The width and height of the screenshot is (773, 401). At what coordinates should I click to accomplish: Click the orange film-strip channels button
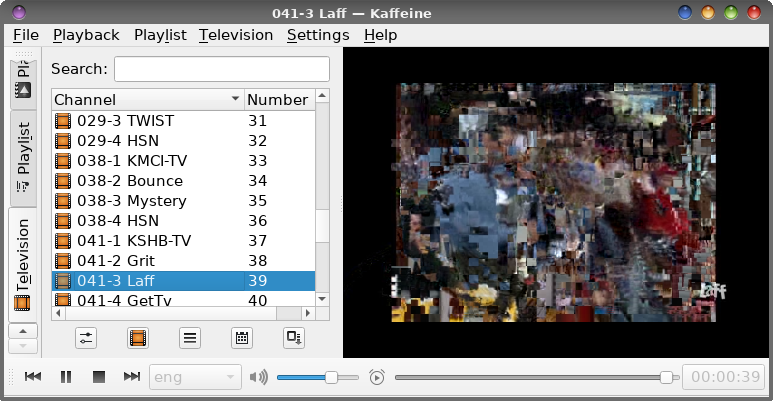coord(138,338)
